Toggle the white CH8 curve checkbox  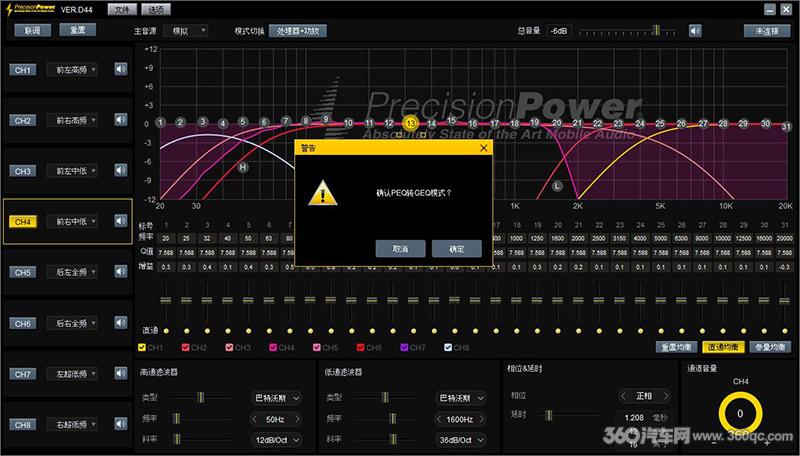(448, 347)
